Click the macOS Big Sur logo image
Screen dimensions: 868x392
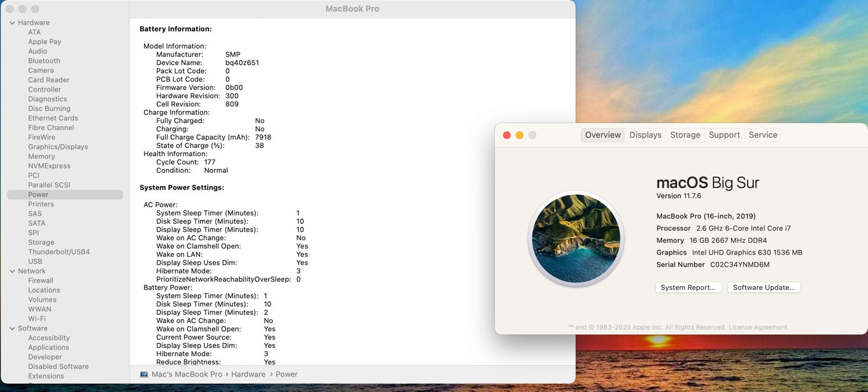pos(576,238)
